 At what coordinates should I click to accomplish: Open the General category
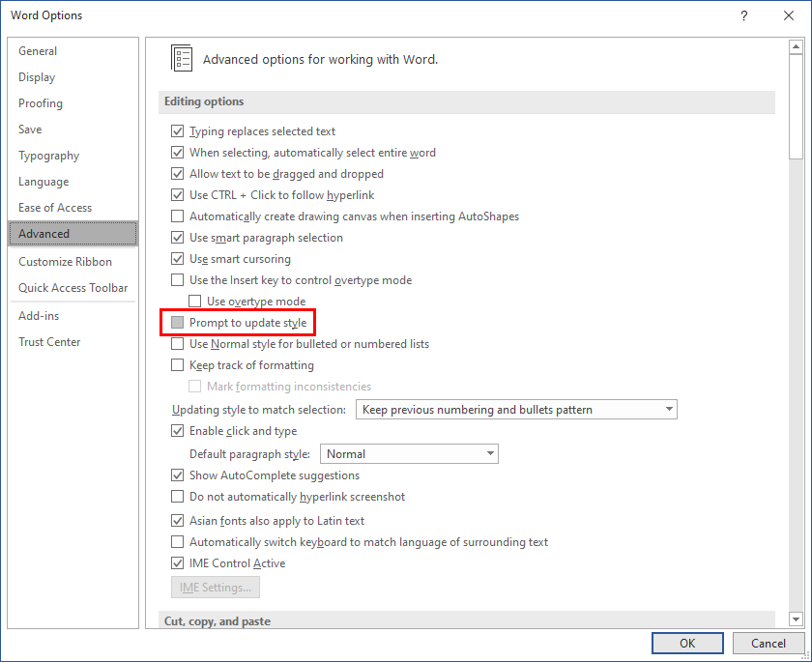click(38, 50)
